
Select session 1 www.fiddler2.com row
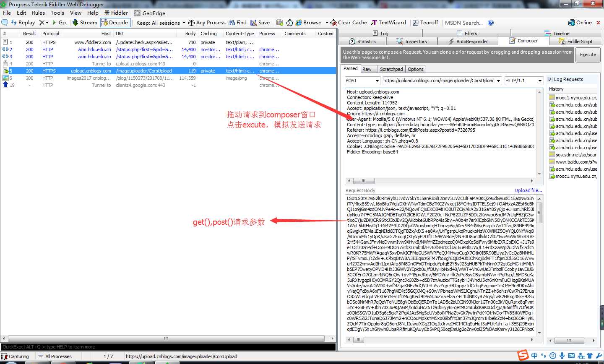(x=168, y=42)
